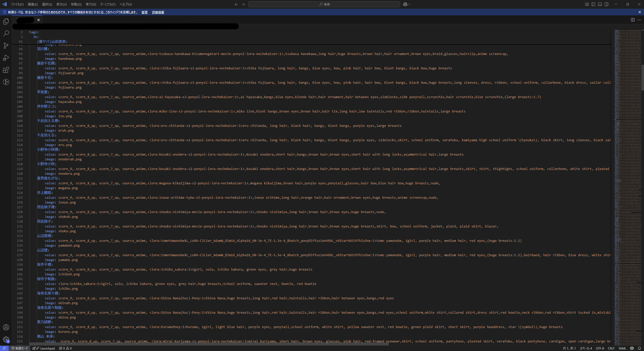This screenshot has width=644, height=351.
Task: Open the Explorer view in activity bar
Action: (x=6, y=22)
